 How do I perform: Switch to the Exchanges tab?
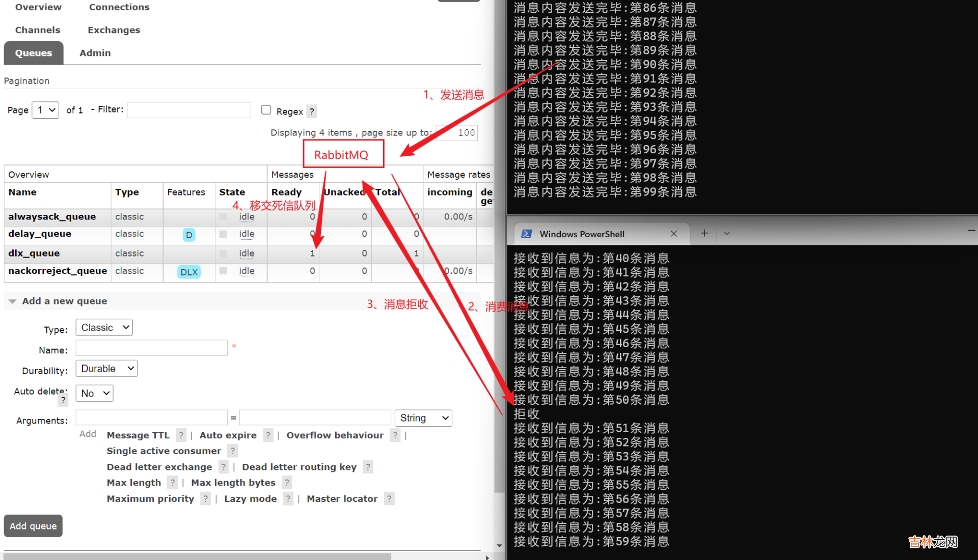pyautogui.click(x=114, y=30)
